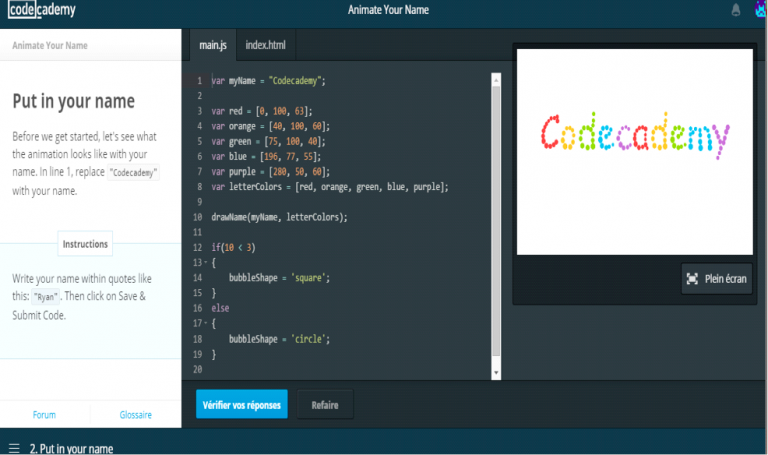Click the 'var purple' code line
The image size is (768, 455).
[x=270, y=172]
